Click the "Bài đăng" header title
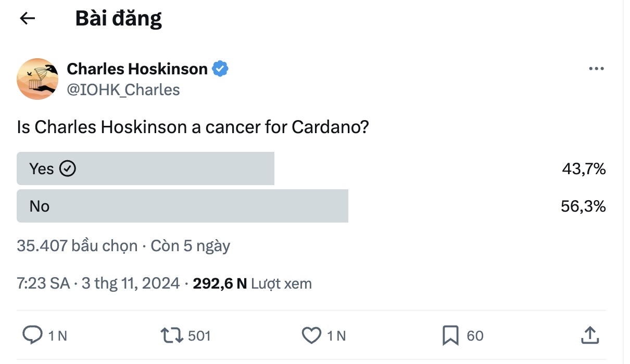 [119, 19]
